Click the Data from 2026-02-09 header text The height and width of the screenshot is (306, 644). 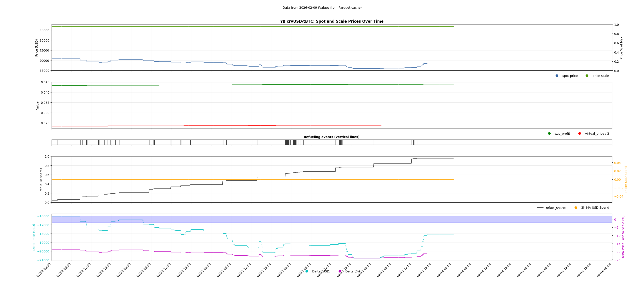pyautogui.click(x=322, y=8)
